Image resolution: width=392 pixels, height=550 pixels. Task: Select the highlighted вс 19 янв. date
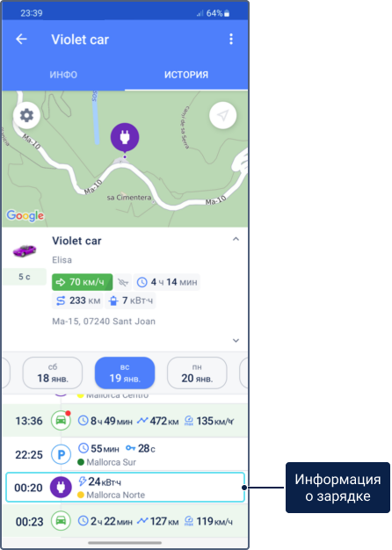click(x=125, y=373)
